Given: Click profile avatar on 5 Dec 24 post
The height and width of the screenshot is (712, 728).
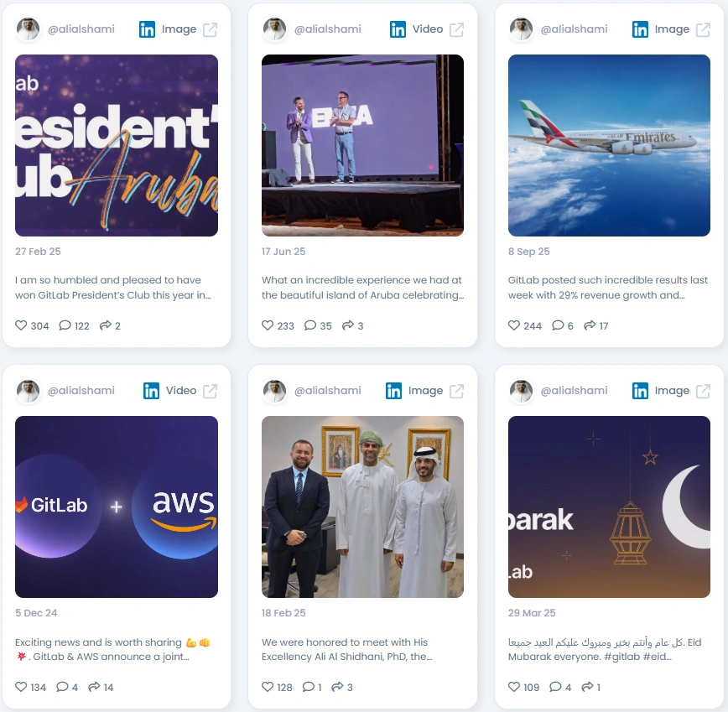Looking at the screenshot, I should tap(29, 391).
